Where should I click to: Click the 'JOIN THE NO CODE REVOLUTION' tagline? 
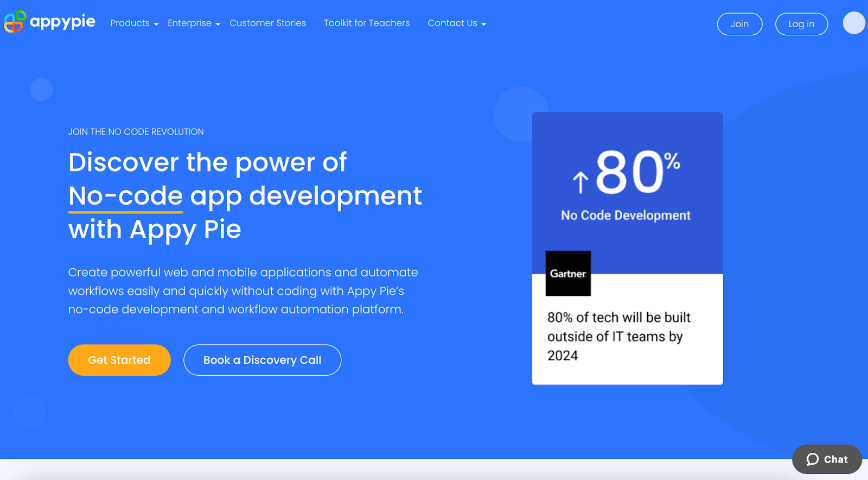[136, 132]
